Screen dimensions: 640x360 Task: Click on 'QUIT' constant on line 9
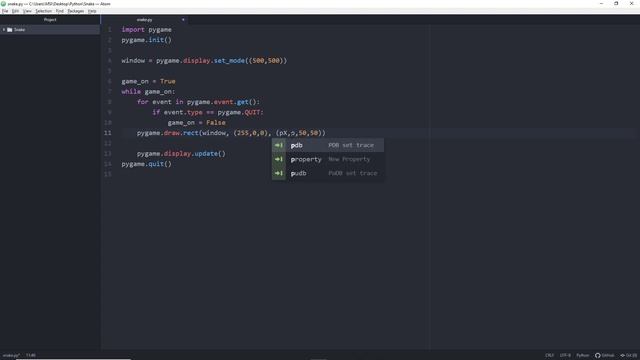252,112
